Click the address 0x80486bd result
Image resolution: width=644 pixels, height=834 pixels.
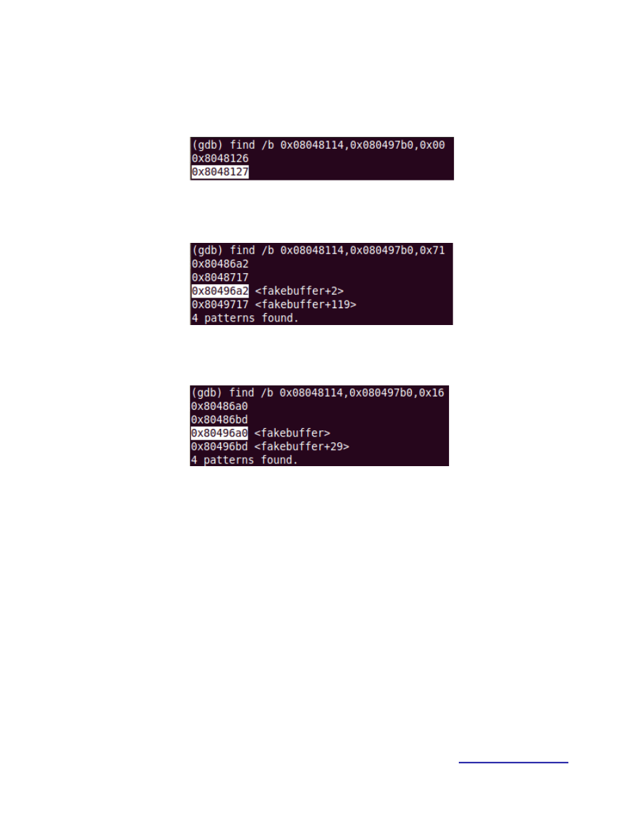point(220,420)
